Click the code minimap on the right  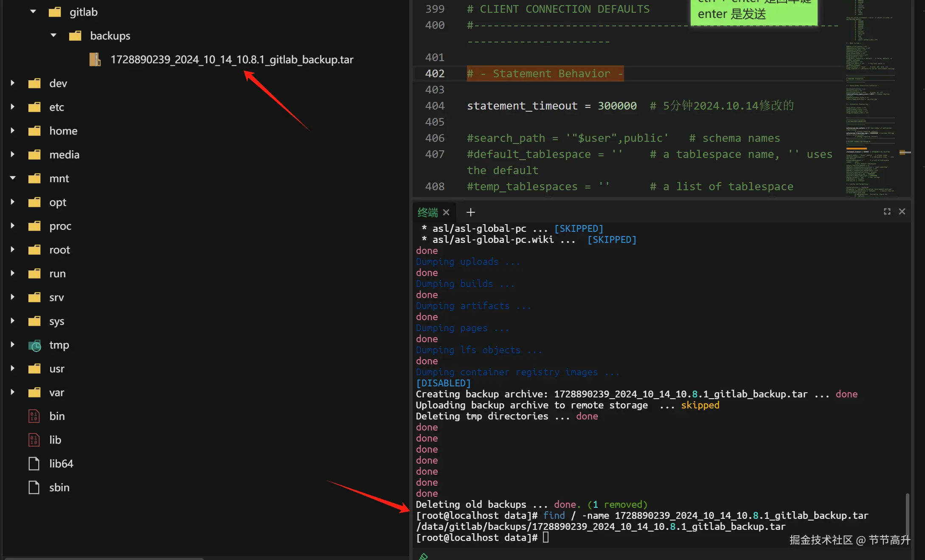(870, 98)
